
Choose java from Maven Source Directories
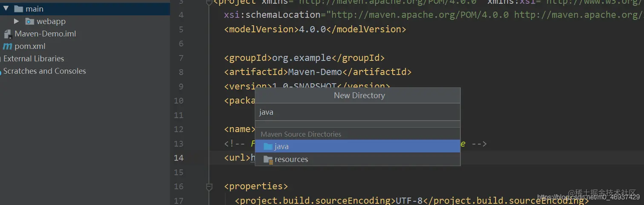pos(357,146)
